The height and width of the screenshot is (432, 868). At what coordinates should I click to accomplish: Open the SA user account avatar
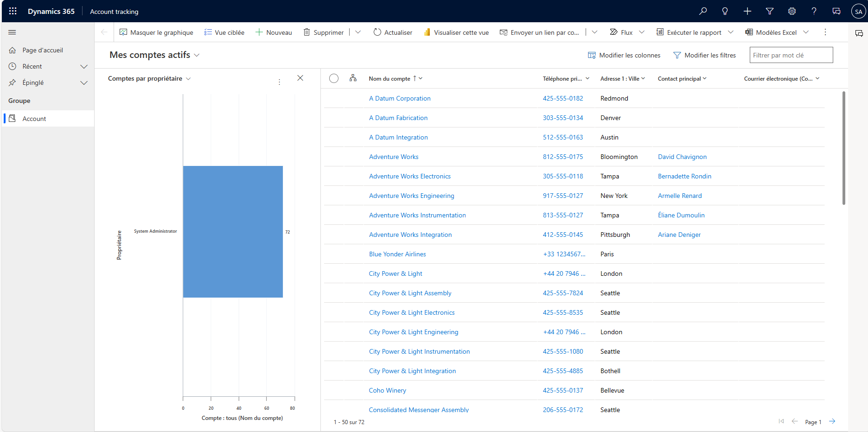click(859, 11)
